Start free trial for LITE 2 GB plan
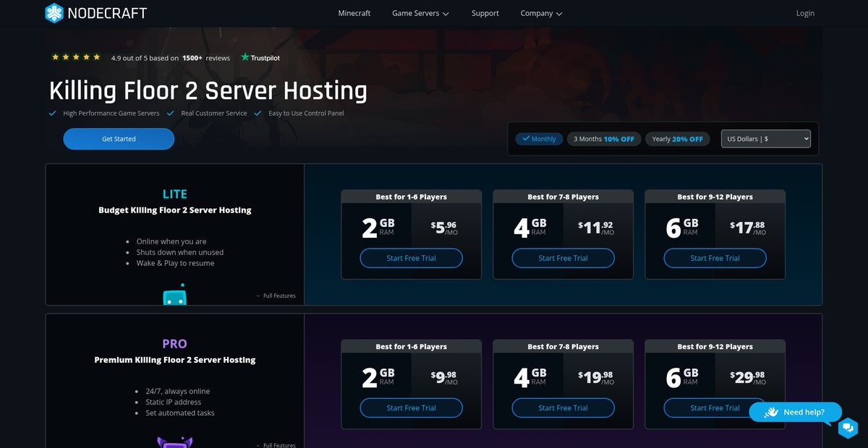The image size is (868, 448). tap(412, 258)
